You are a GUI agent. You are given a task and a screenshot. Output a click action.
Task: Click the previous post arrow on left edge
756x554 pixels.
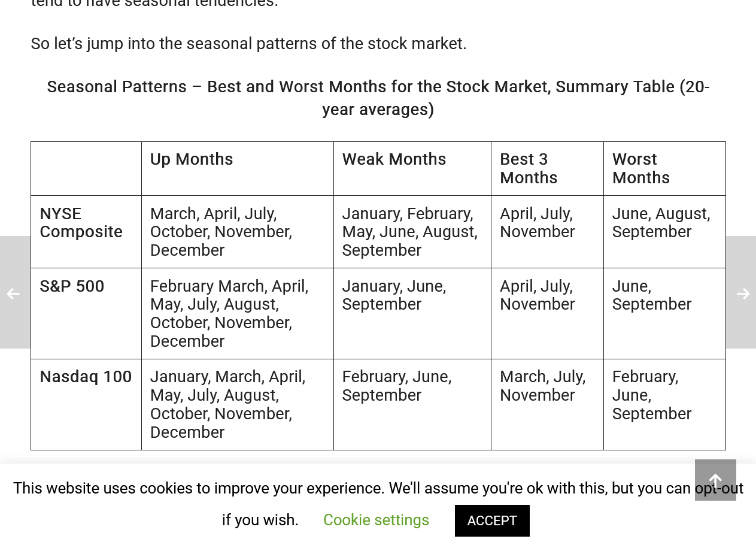[14, 292]
